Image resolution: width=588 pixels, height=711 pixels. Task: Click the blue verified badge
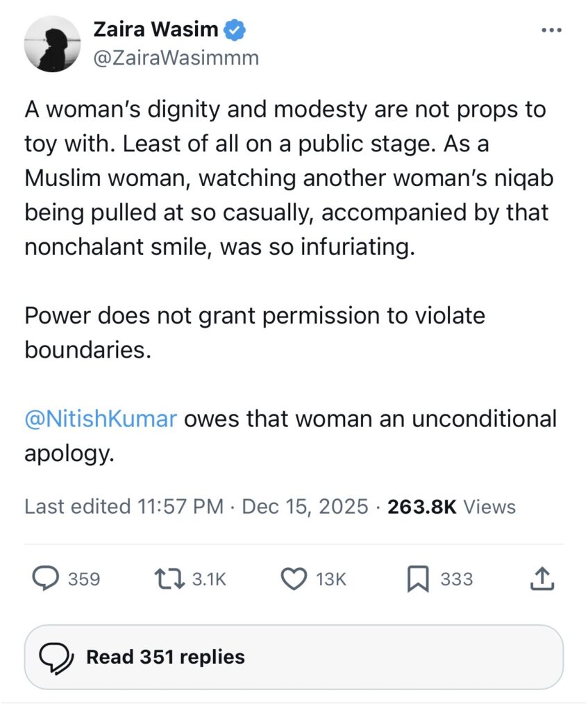[235, 30]
